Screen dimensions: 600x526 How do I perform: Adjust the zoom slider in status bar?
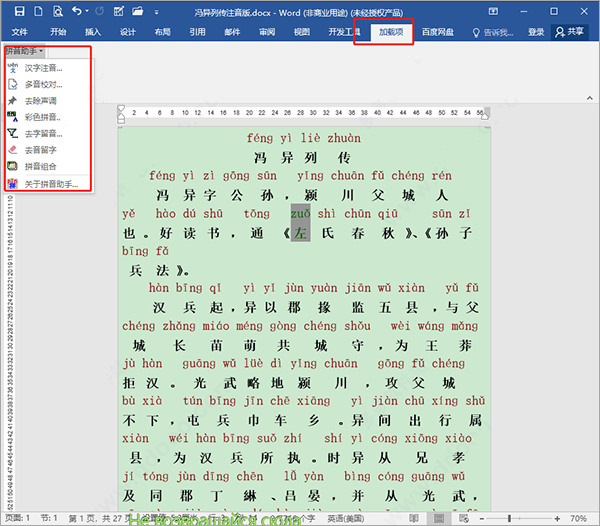point(510,519)
